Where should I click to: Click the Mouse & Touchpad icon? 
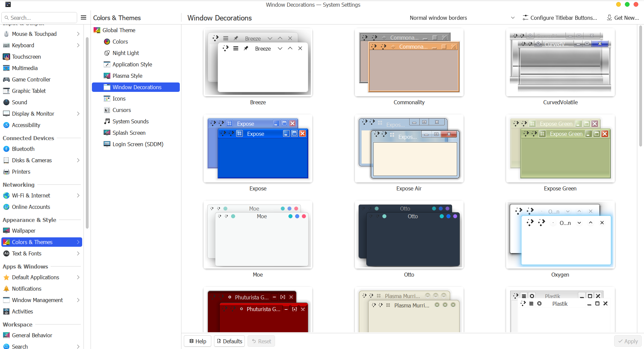coord(6,34)
